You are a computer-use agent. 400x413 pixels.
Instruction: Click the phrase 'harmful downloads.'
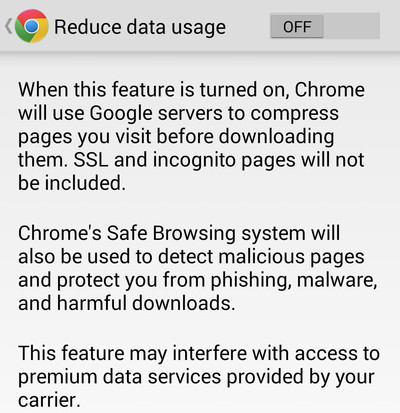146,303
